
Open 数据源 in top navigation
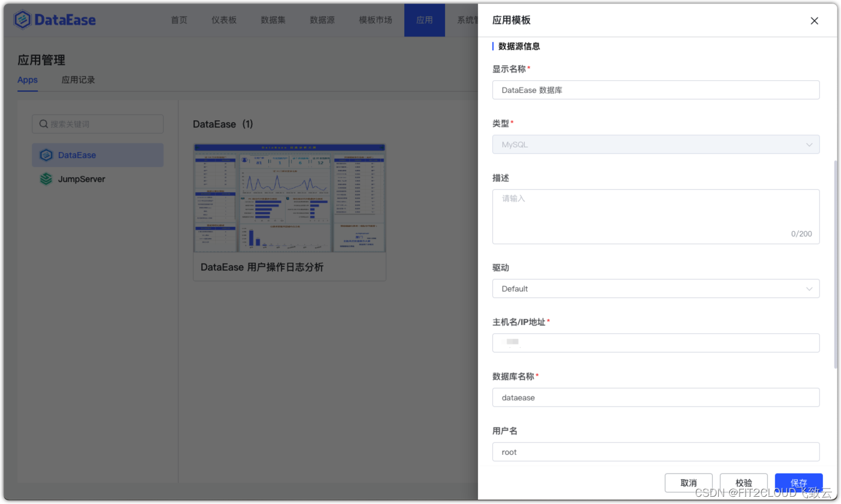tap(322, 20)
